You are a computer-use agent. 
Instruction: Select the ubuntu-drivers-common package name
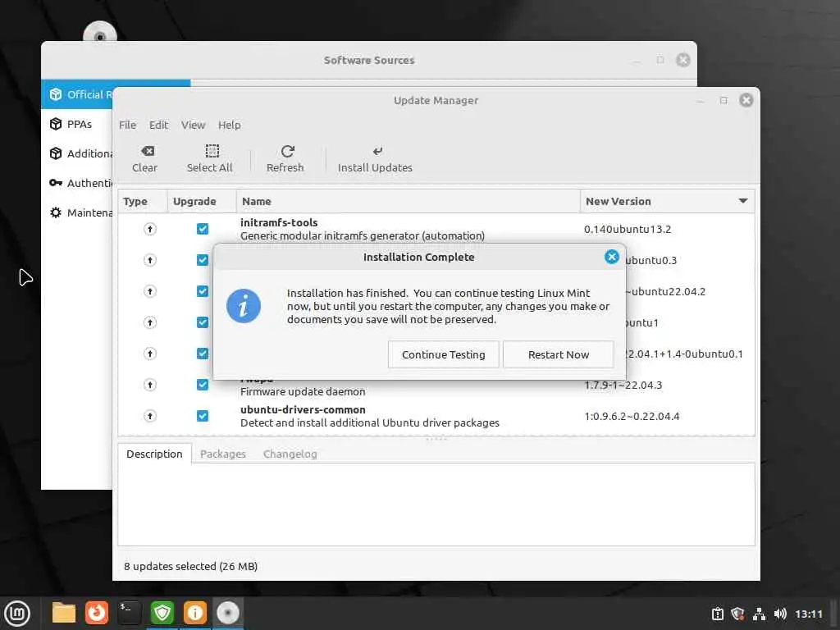click(303, 409)
